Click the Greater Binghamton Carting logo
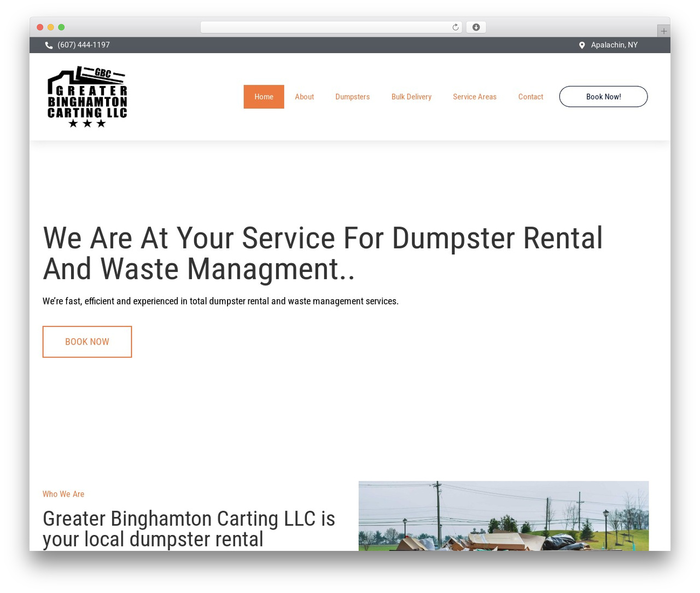The width and height of the screenshot is (700, 593). [87, 97]
